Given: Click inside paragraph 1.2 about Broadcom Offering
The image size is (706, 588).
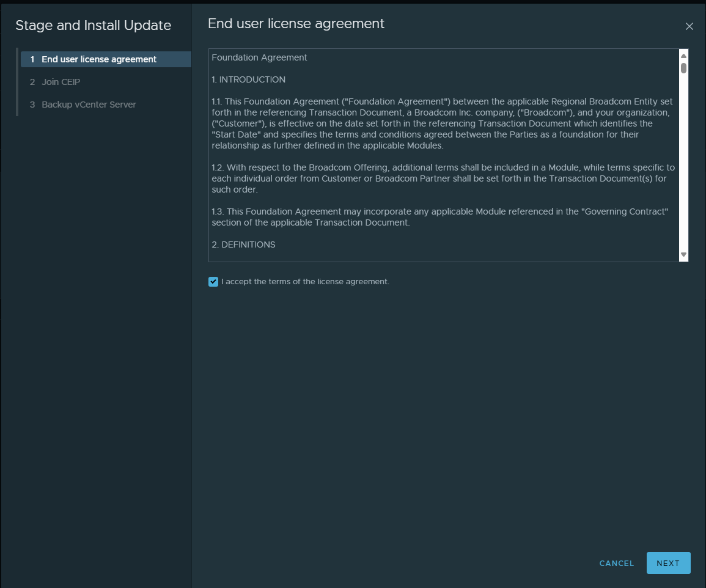Looking at the screenshot, I should pyautogui.click(x=440, y=178).
